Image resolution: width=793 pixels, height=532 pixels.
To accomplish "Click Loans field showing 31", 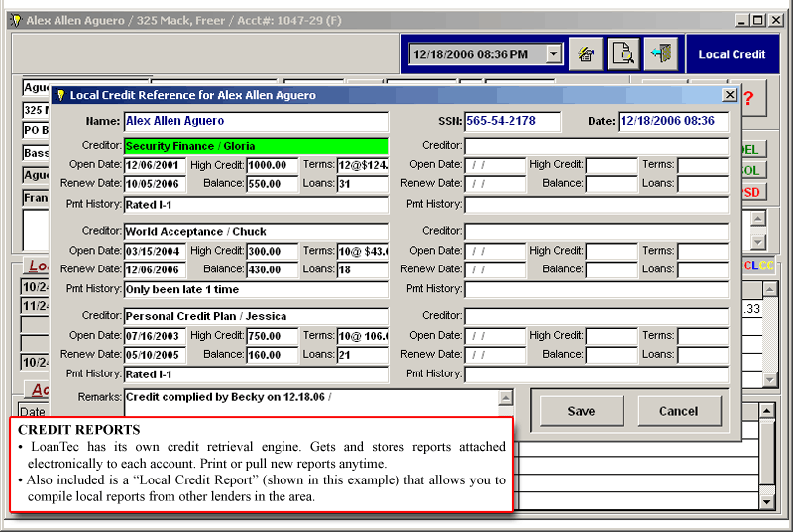I will 362,184.
